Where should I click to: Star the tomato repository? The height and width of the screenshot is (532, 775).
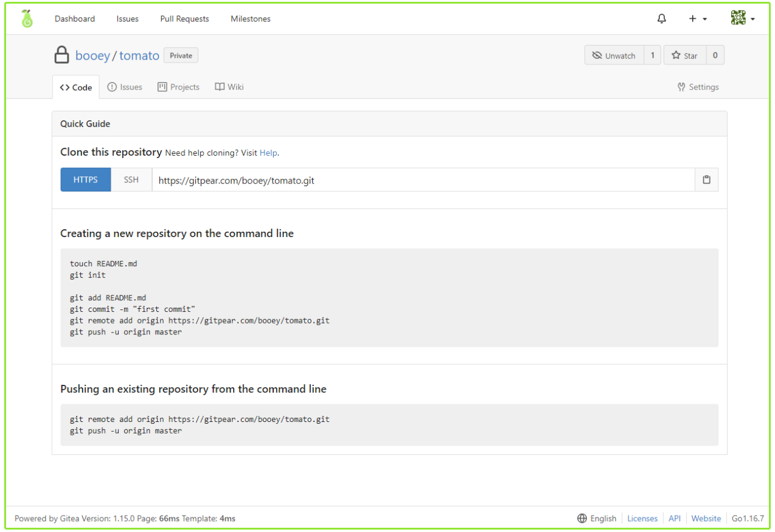pyautogui.click(x=685, y=55)
